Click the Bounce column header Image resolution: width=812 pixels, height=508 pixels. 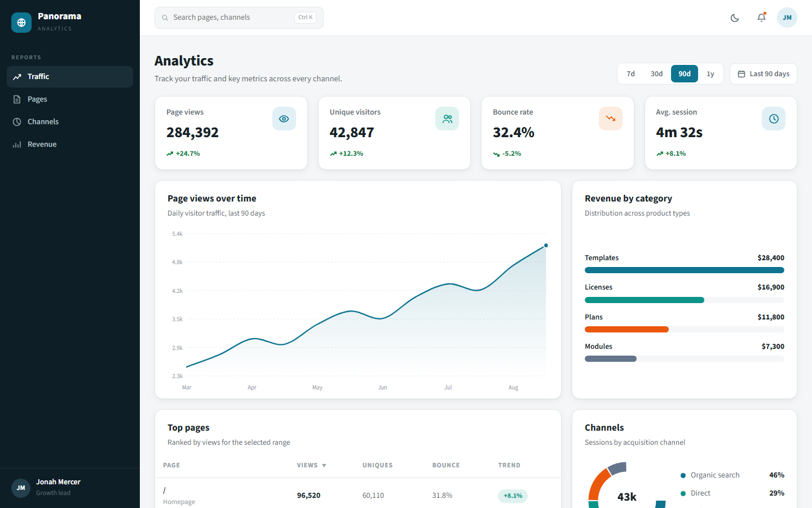pos(446,466)
